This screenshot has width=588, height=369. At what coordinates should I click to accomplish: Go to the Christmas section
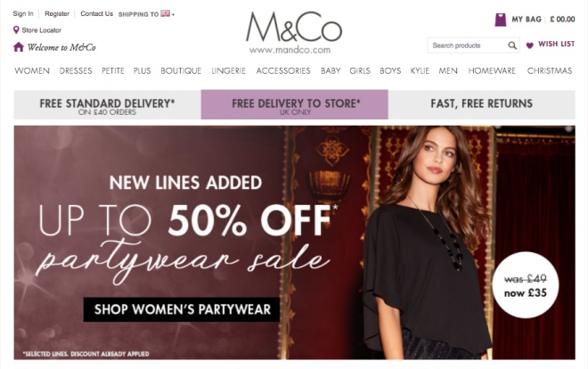(550, 71)
